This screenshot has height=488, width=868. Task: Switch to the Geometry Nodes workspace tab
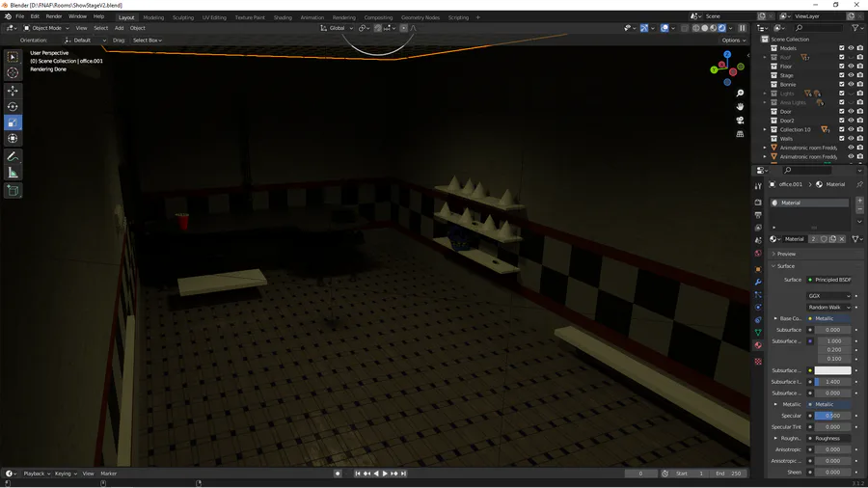pyautogui.click(x=420, y=17)
